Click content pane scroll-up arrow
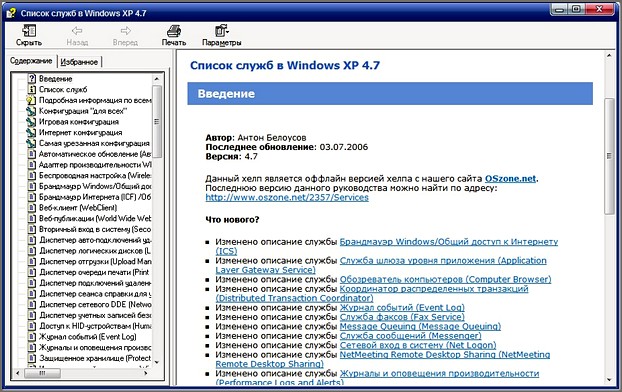Screen dimensions: 622x392 609,56
